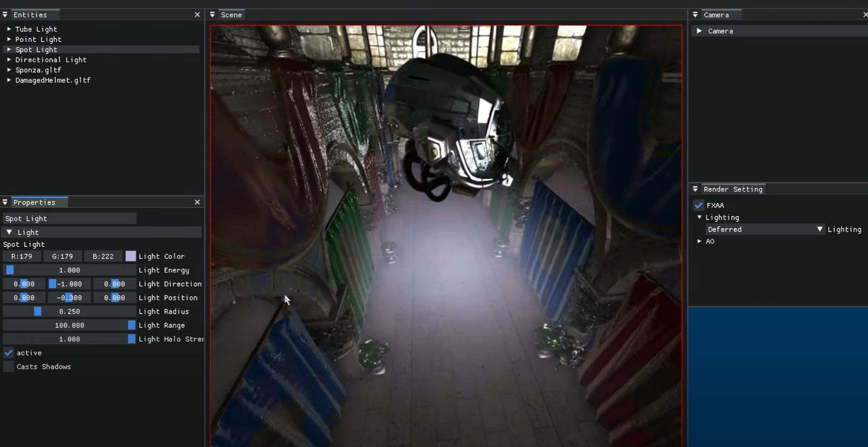Expand the Sponza.gltf entity node
Screen dimensions: 868x447
(x=9, y=70)
